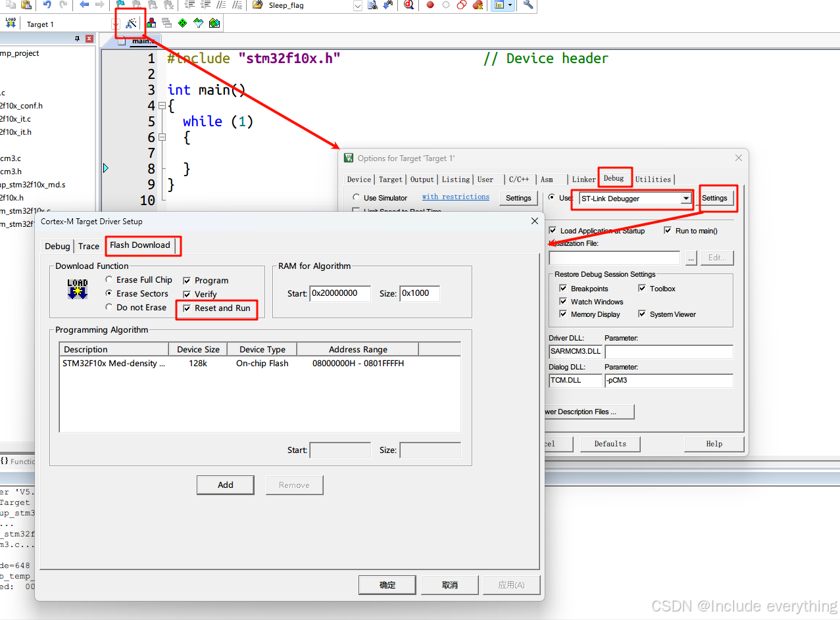Click 确定 button in Driver Setup
The image size is (840, 620).
[387, 585]
